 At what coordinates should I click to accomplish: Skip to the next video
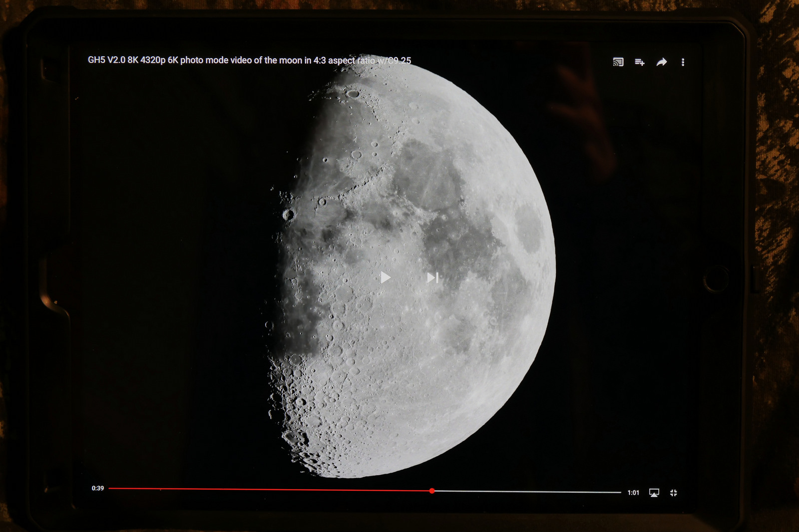tap(432, 277)
